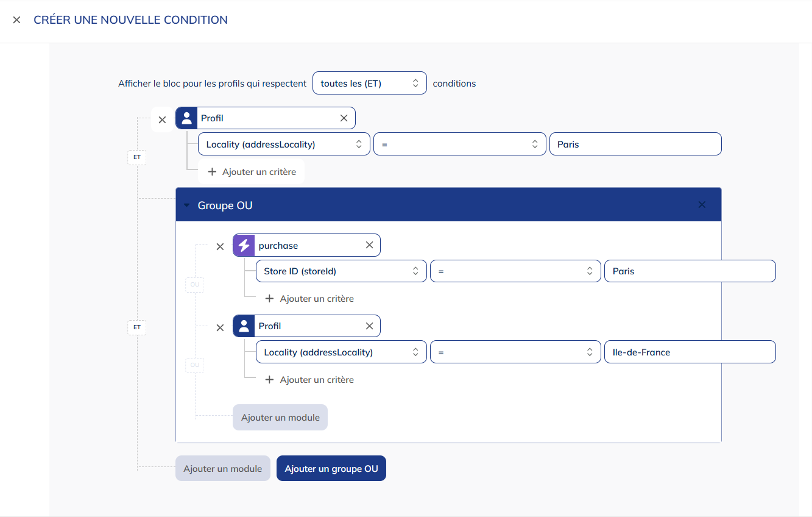Screen dimensions: 812x517
Task: Open top Locality (addressLocality) dropdown
Action: tap(284, 144)
